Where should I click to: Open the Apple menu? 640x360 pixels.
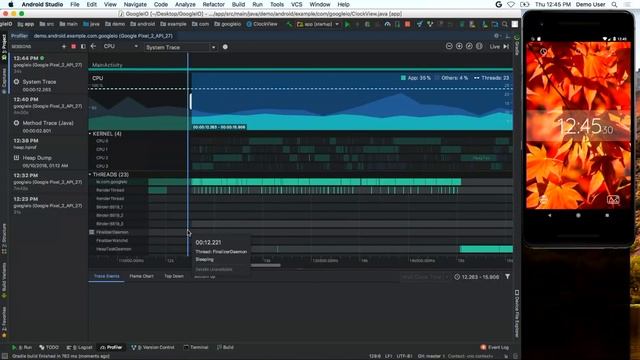(x=11, y=4)
